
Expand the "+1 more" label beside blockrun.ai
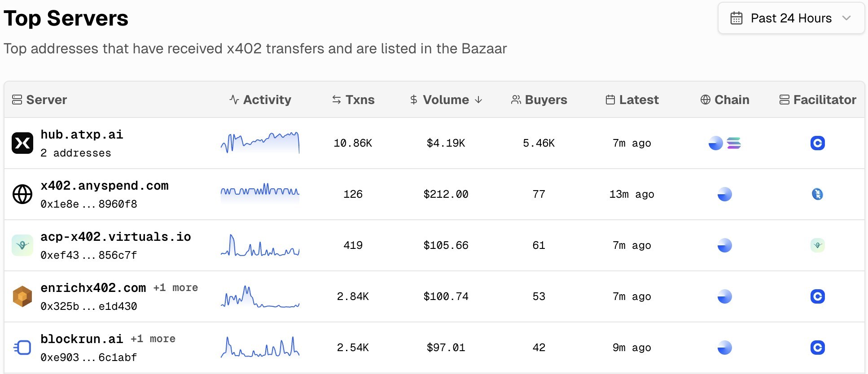(x=153, y=339)
